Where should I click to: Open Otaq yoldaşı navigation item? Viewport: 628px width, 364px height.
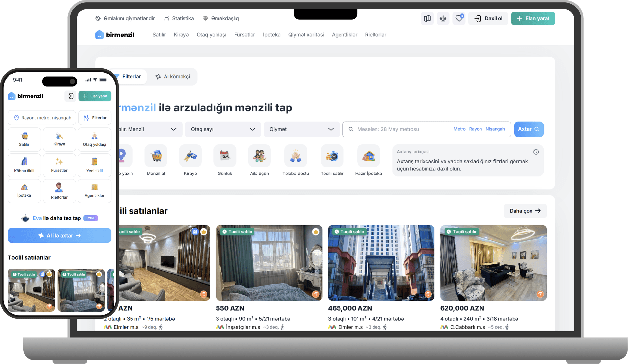pos(212,35)
